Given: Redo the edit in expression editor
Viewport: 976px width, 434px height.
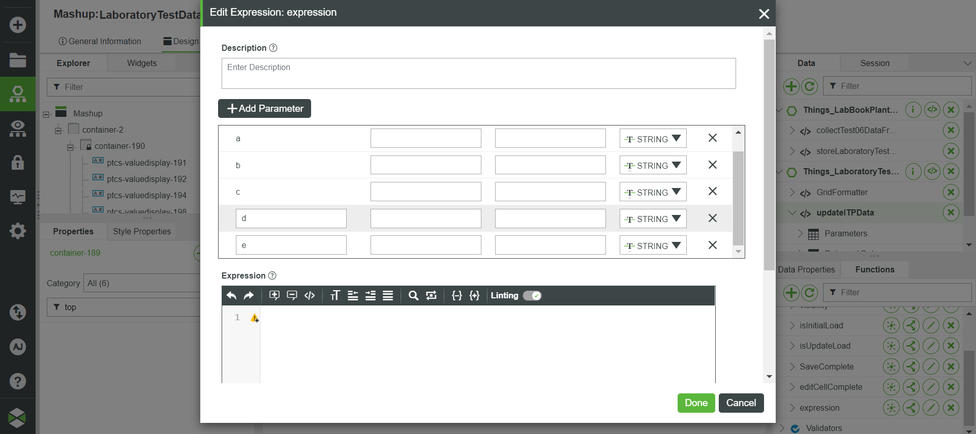Looking at the screenshot, I should pyautogui.click(x=248, y=296).
